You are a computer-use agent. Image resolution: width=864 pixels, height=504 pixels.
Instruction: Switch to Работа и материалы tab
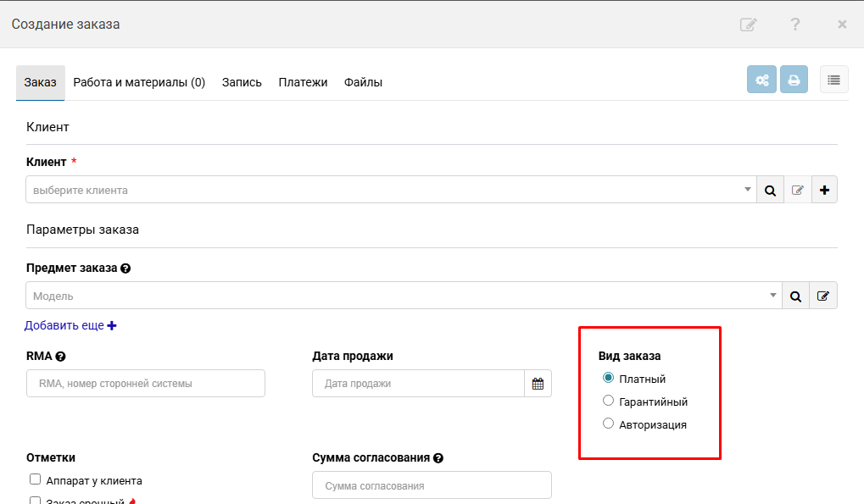point(139,82)
